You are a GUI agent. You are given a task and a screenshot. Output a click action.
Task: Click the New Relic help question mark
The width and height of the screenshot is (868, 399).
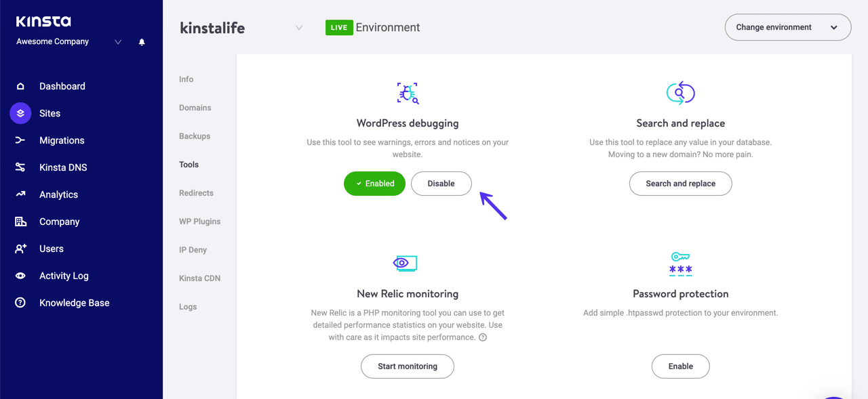pos(483,337)
